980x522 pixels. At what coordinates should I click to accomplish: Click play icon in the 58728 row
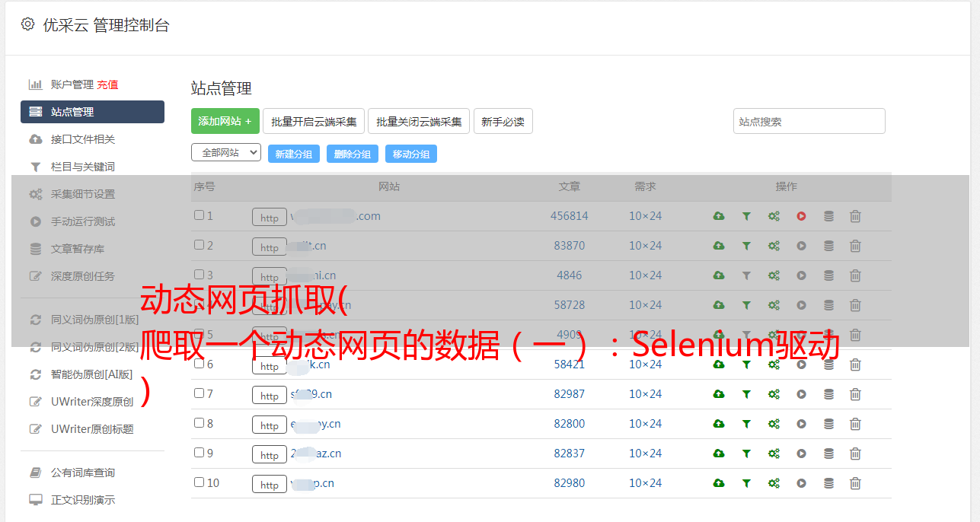801,305
